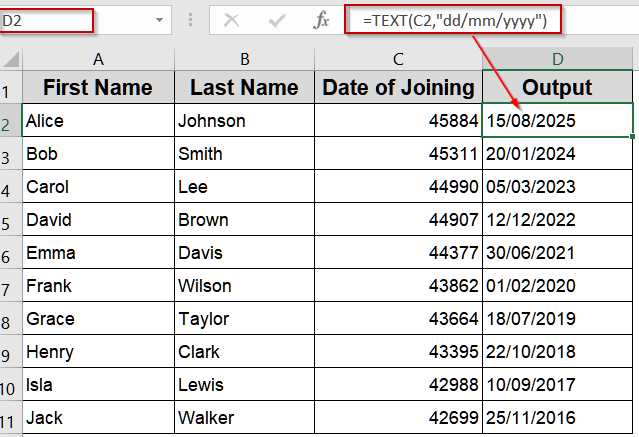This screenshot has width=639, height=437.
Task: Select row 8 header
Action: tap(11, 318)
